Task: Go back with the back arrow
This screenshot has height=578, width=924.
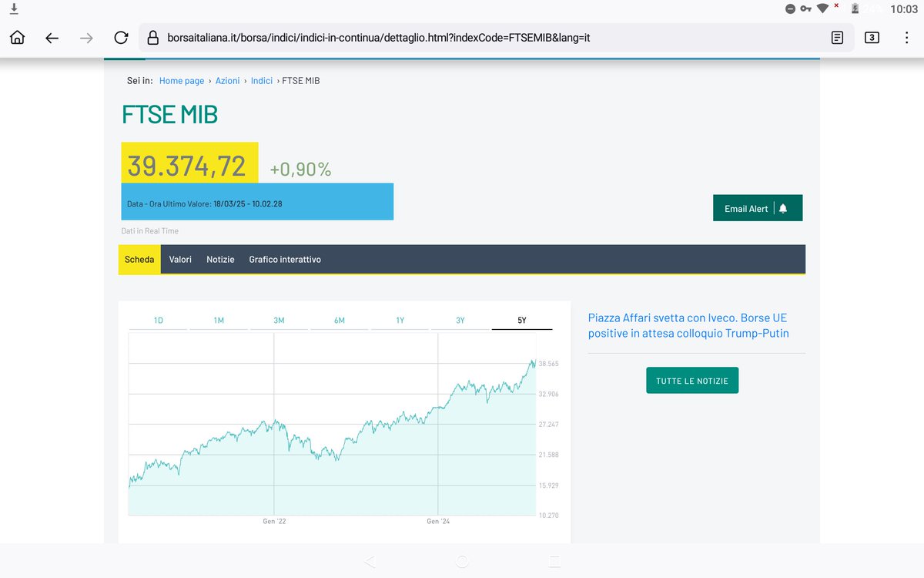Action: [52, 38]
